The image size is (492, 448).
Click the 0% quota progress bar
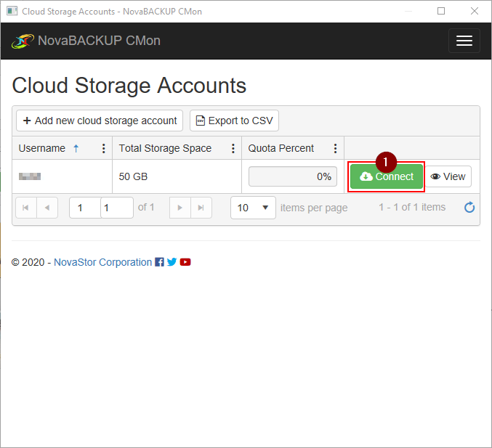coord(293,176)
